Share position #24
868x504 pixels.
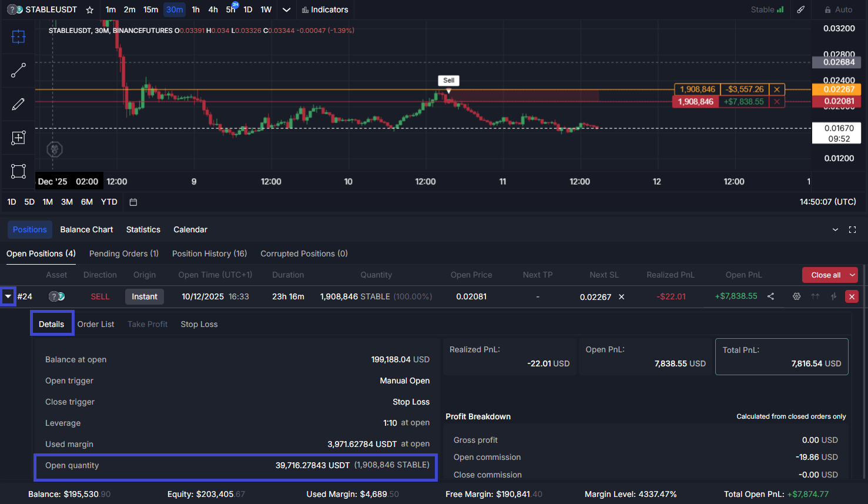(x=770, y=296)
